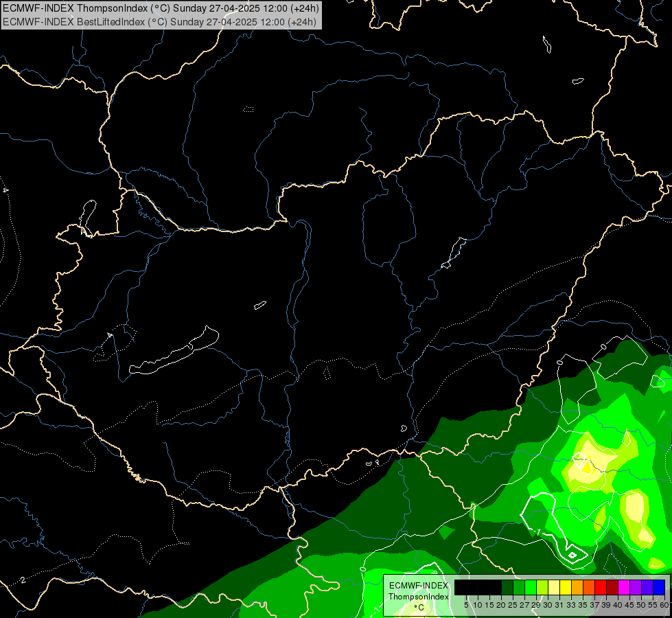The width and height of the screenshot is (672, 618).
Task: Select the yellow-green 29-30 legend swatch
Action: pyautogui.click(x=542, y=587)
